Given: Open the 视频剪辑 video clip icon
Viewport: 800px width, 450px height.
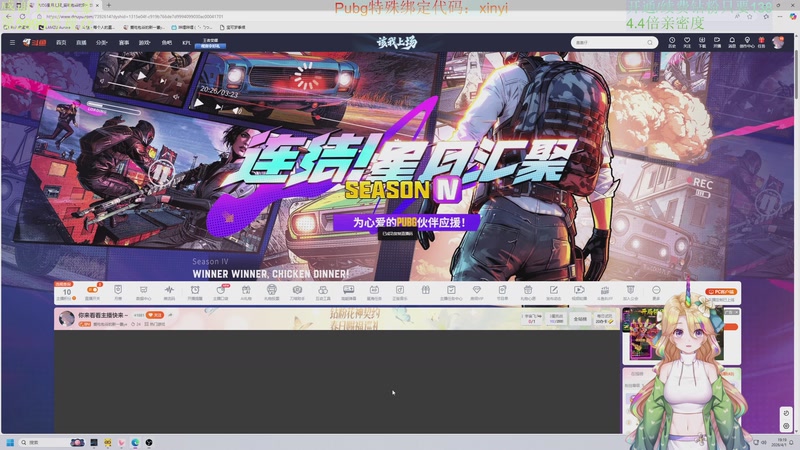Looking at the screenshot, I should (x=579, y=292).
